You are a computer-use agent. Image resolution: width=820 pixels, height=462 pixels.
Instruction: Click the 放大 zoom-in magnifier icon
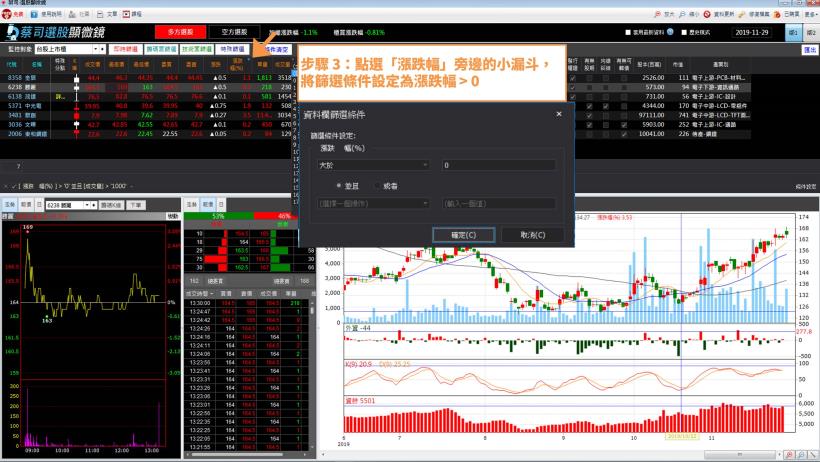click(x=657, y=14)
